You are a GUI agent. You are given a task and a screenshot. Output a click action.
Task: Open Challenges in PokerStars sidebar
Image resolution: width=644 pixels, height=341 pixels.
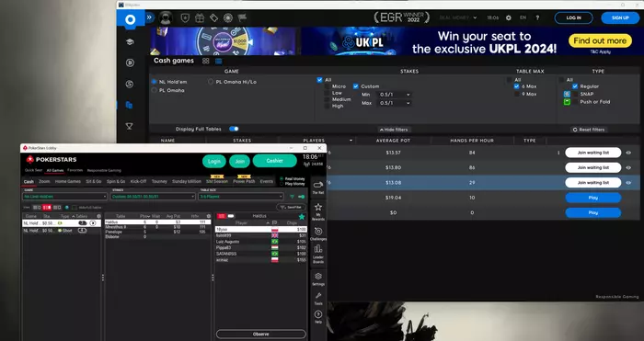point(318,234)
